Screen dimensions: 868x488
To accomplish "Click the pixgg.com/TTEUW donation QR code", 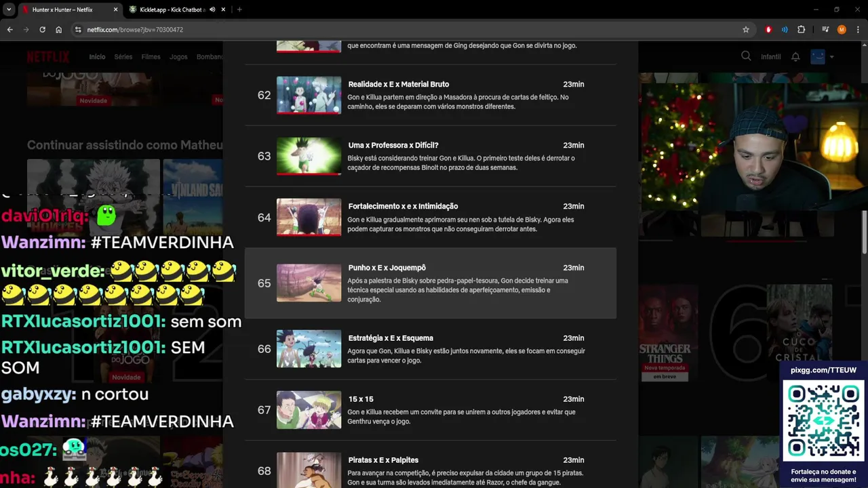I will [823, 420].
